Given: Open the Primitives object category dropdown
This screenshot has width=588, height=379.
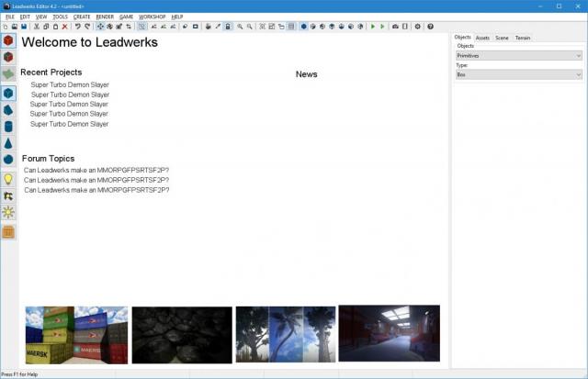Looking at the screenshot, I should [518, 56].
